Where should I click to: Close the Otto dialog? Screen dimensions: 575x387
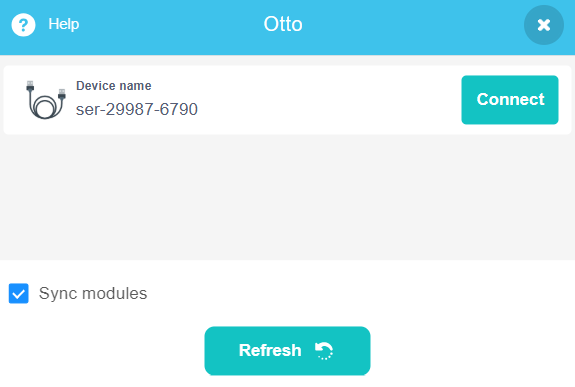click(543, 25)
